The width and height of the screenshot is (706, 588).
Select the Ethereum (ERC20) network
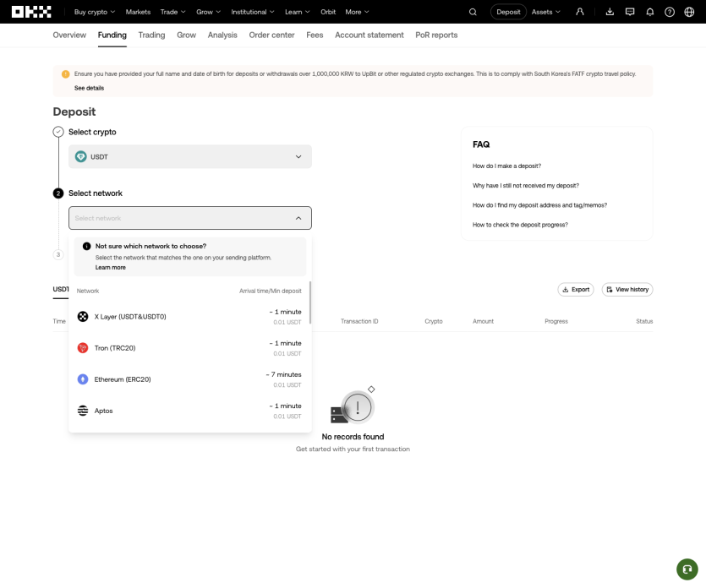coord(189,379)
